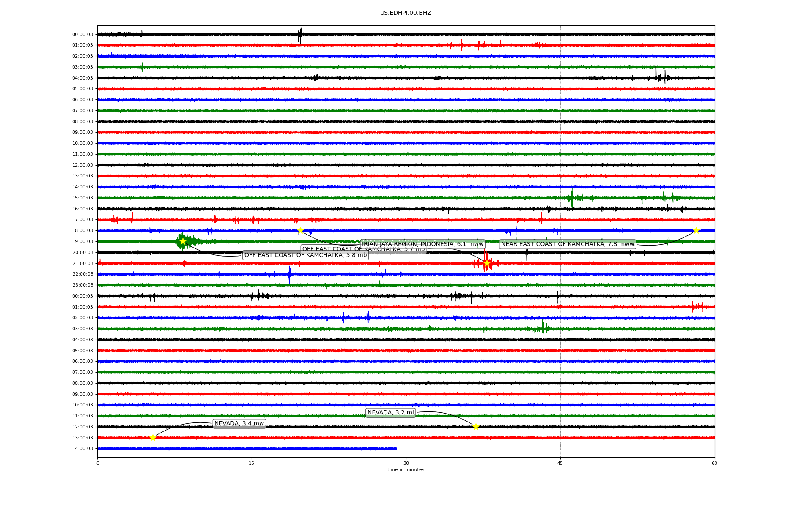Click the 'time in minutes' axis label
The height and width of the screenshot is (508, 812).
406,470
